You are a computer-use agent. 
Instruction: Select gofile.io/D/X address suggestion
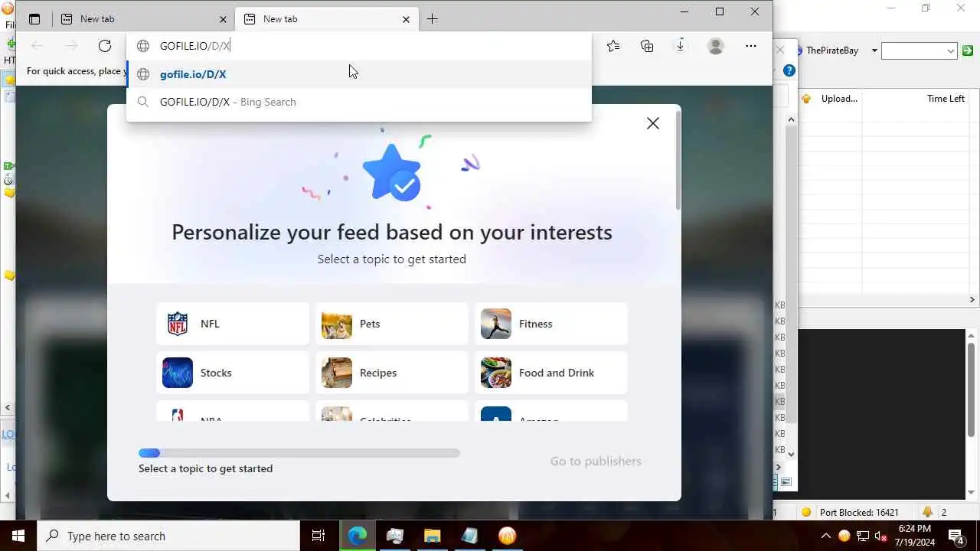click(x=359, y=74)
